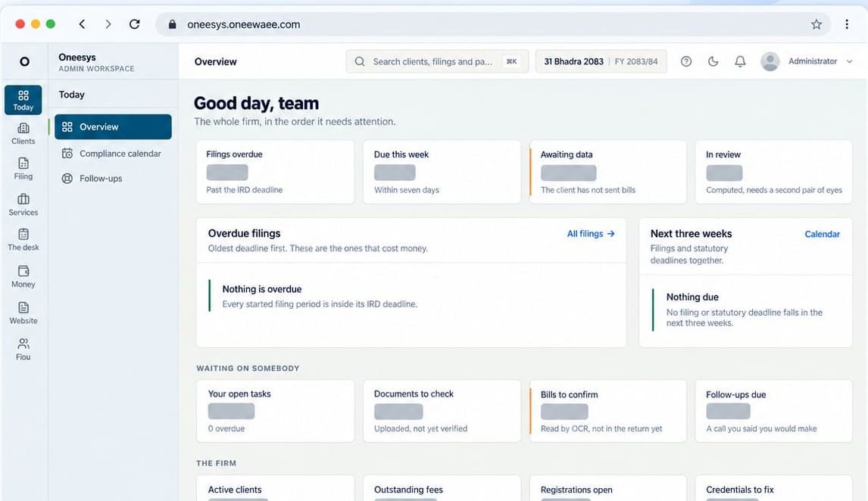Screen dimensions: 868x501
Task: Open notifications bell
Action: pyautogui.click(x=740, y=61)
